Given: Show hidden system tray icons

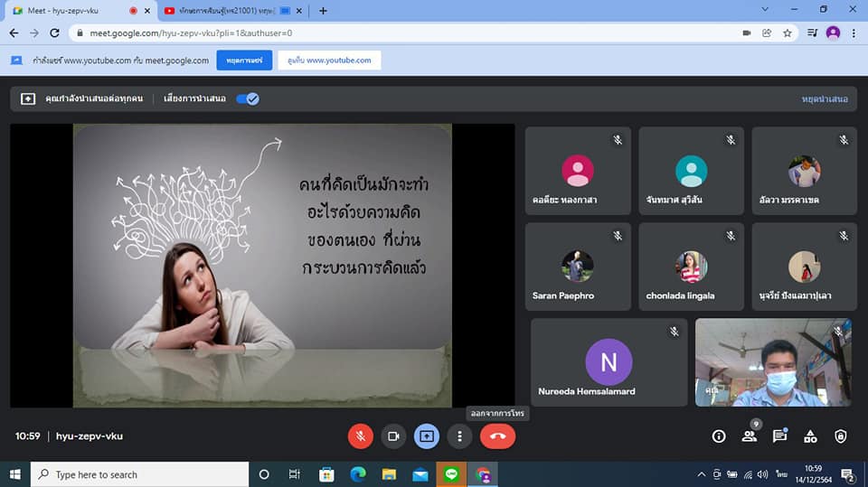Looking at the screenshot, I should (x=701, y=474).
